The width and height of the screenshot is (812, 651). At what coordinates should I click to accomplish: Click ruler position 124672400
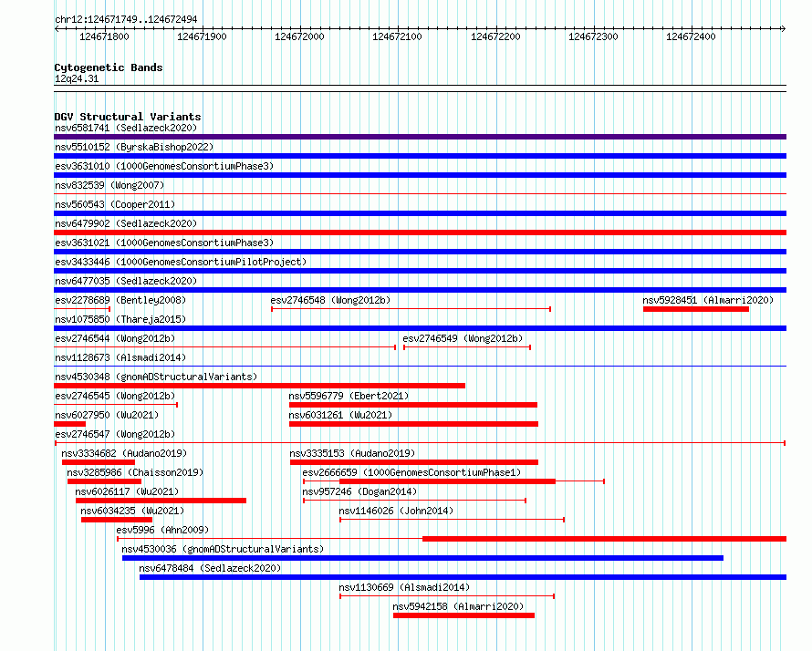click(x=691, y=36)
